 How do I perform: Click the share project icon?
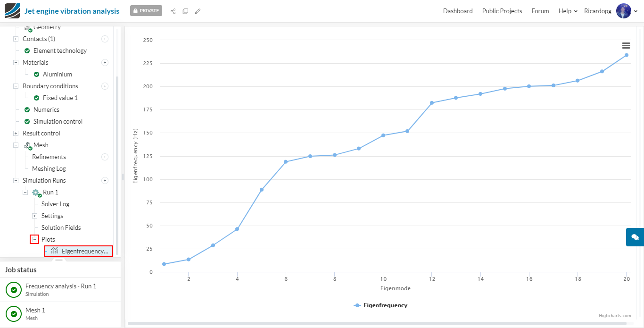coord(173,11)
